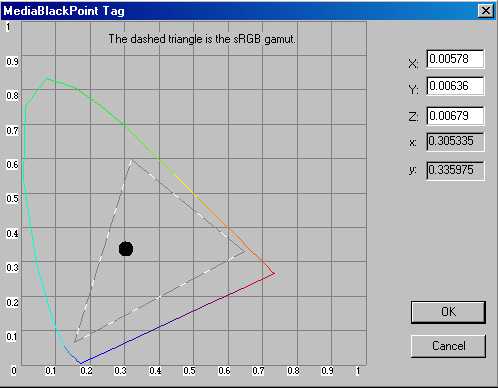Image resolution: width=498 pixels, height=388 pixels.
Task: Click the Y value input field
Action: pos(455,86)
